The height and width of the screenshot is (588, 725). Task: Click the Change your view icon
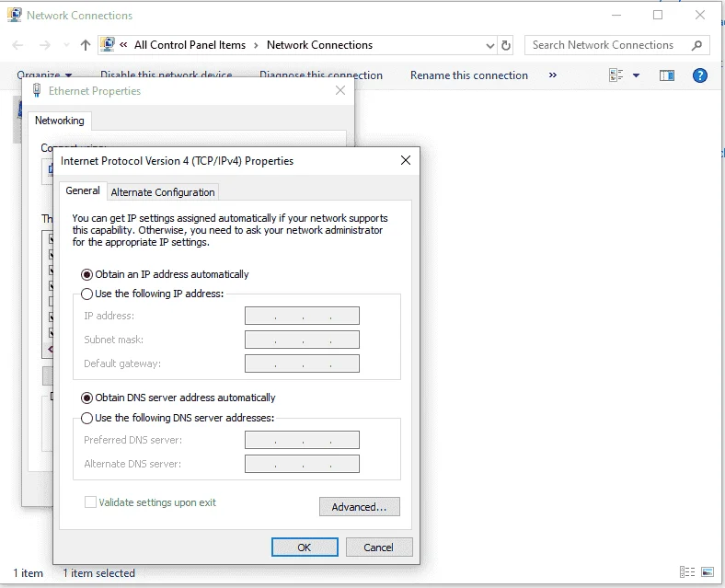(x=616, y=75)
